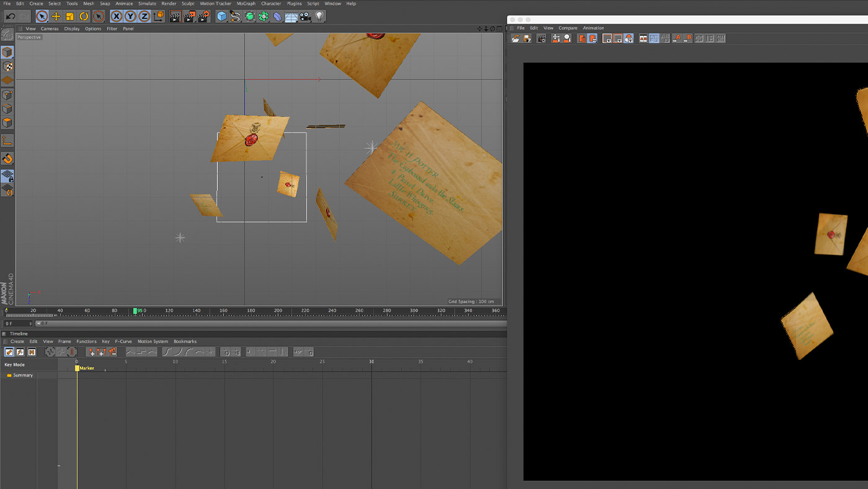The height and width of the screenshot is (489, 868).
Task: Click Picture Viewer clapperboard stop rendering icon
Action: click(541, 38)
